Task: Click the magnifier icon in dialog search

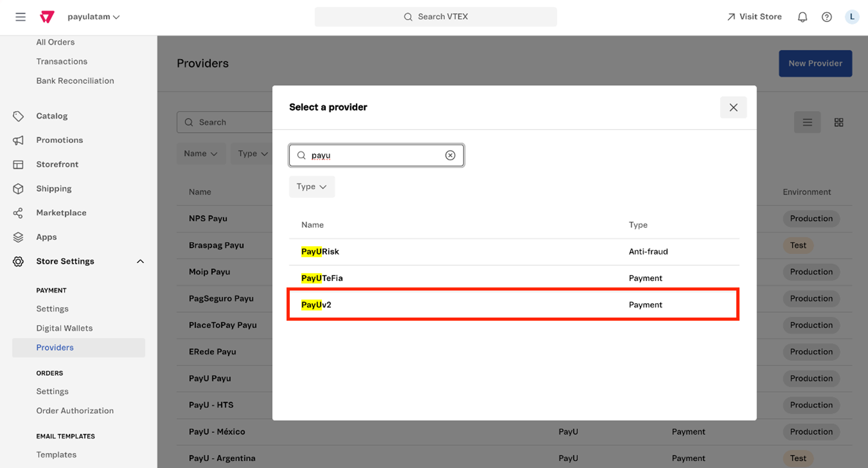Action: pyautogui.click(x=301, y=155)
